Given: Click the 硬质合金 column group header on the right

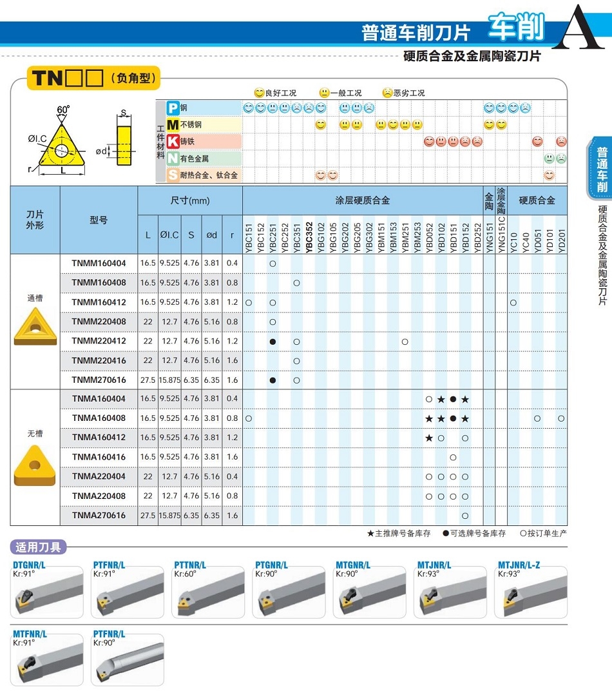Looking at the screenshot, I should click(537, 200).
